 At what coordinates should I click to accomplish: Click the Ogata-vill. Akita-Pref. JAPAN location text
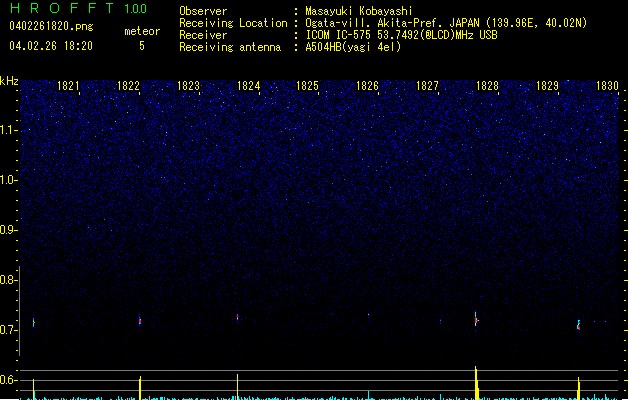coord(446,23)
